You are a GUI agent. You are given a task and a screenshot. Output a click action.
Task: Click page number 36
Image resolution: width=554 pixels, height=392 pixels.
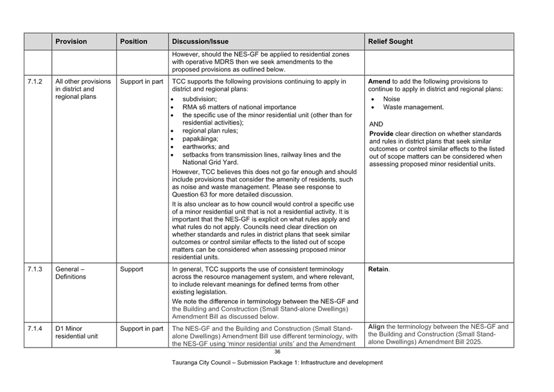(x=277, y=352)
